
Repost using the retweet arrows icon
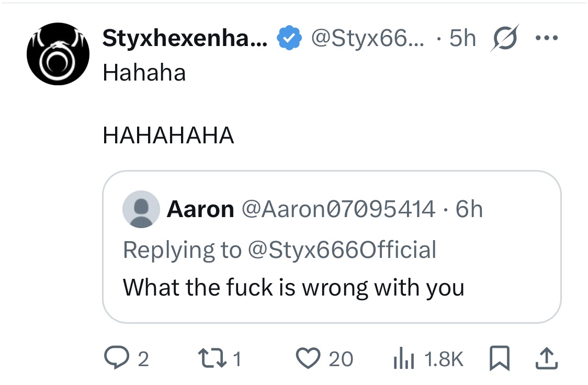tap(212, 358)
